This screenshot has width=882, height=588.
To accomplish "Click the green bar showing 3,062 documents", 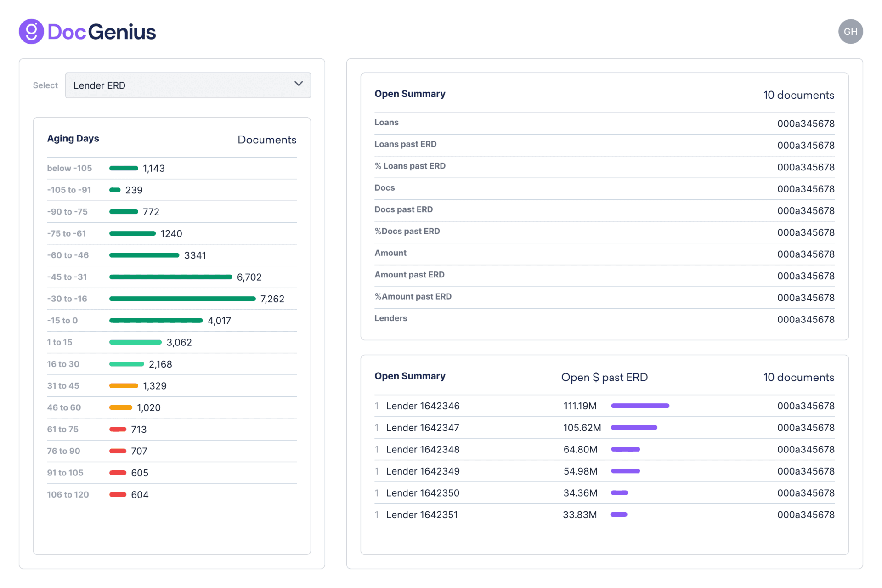I will click(135, 342).
